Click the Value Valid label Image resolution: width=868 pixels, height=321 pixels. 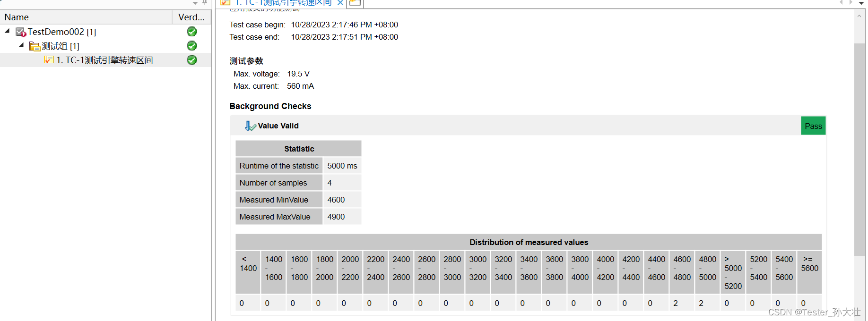tap(278, 126)
